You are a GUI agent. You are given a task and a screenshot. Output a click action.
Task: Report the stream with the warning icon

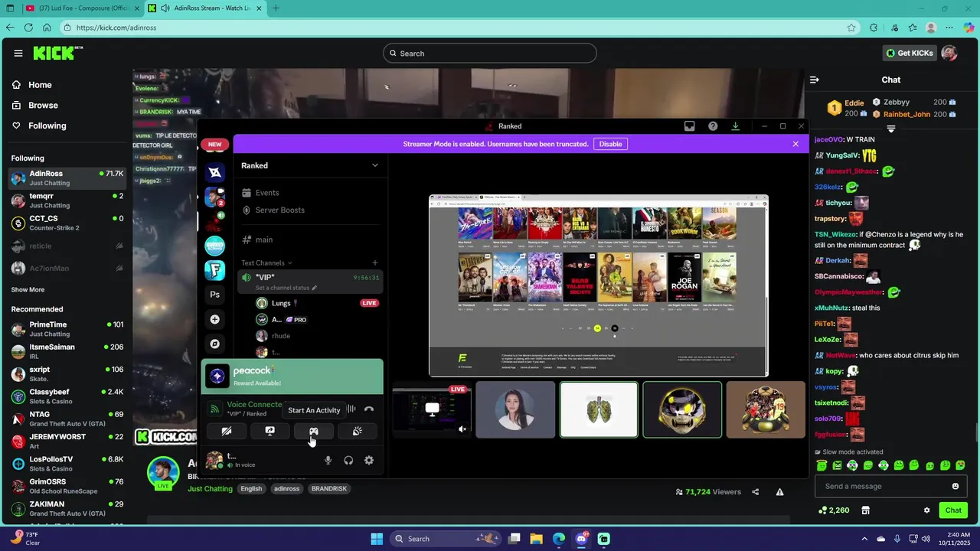pyautogui.click(x=779, y=492)
